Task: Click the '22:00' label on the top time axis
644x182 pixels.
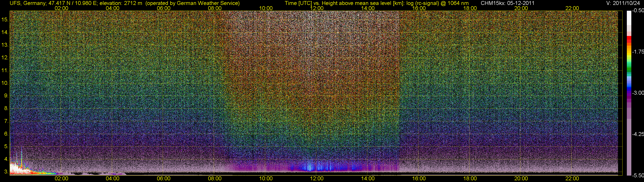Action: coord(572,8)
